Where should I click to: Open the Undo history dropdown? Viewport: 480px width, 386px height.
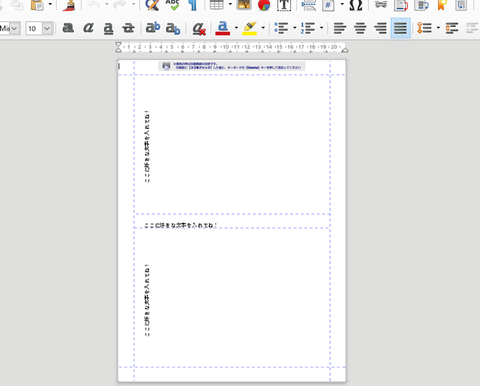click(107, 5)
